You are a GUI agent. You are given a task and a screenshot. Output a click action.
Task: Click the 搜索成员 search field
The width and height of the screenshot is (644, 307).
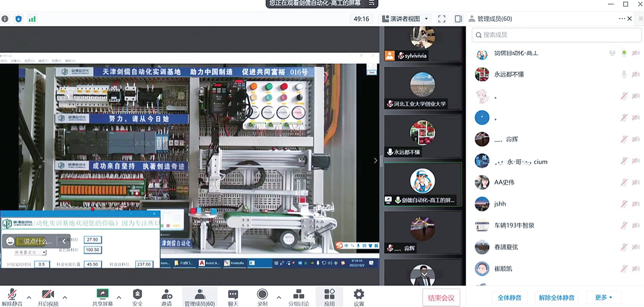tap(556, 35)
